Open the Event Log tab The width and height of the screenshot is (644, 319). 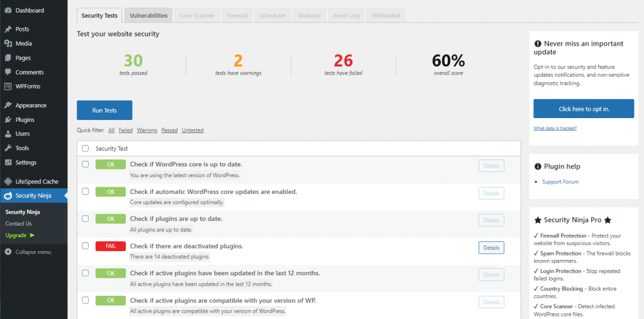[347, 16]
